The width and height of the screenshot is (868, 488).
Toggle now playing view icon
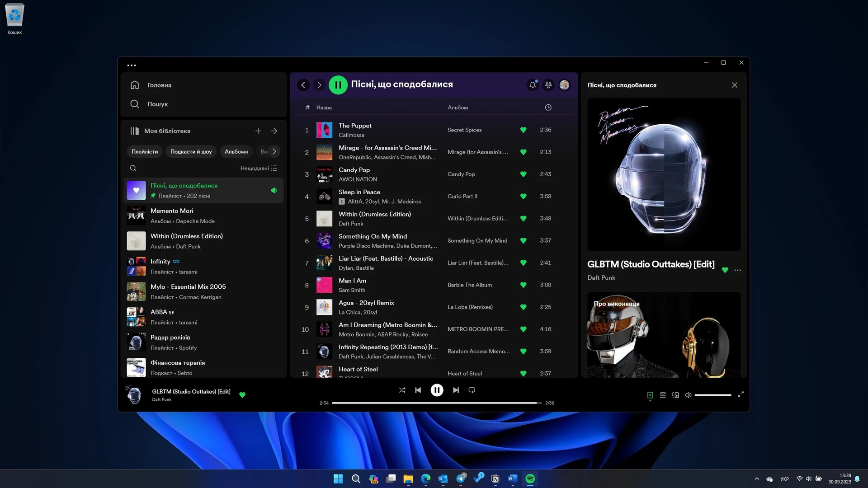tap(650, 395)
